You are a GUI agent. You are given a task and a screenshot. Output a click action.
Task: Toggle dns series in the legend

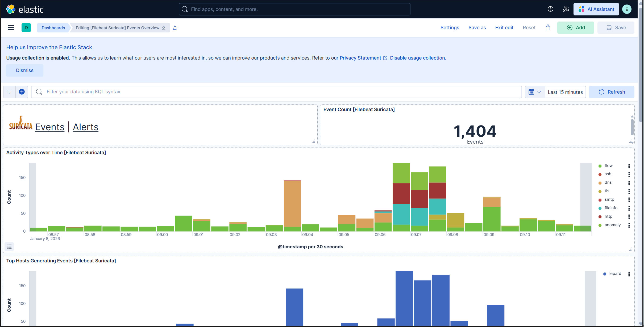point(608,182)
